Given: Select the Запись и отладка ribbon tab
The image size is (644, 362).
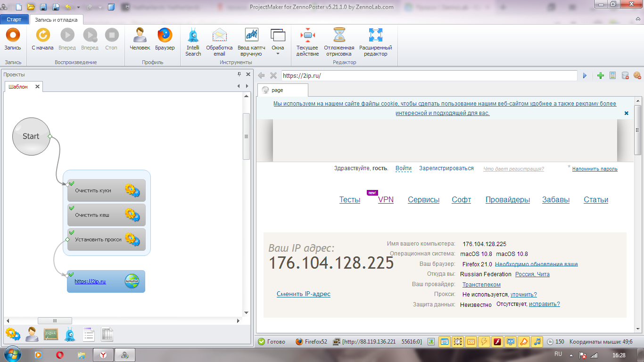Looking at the screenshot, I should tap(57, 20).
